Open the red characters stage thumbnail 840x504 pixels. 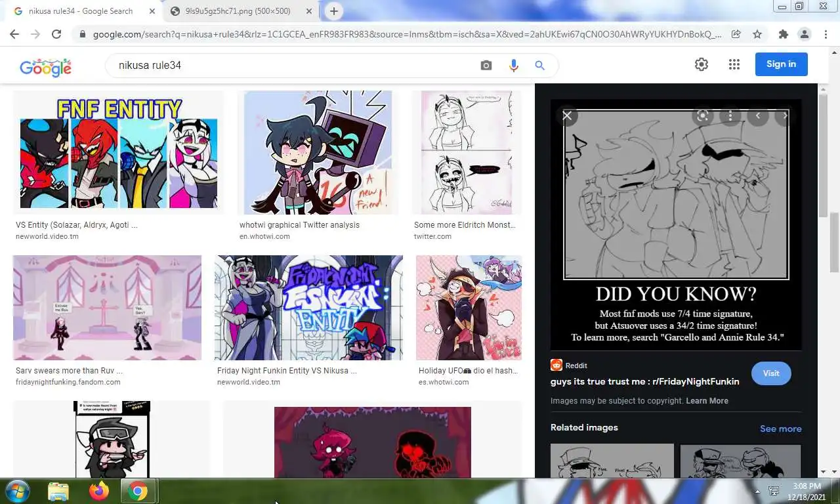coord(373,442)
